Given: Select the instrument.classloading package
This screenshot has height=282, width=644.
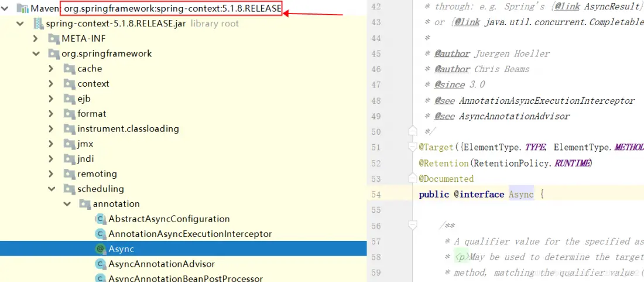Looking at the screenshot, I should coord(128,128).
